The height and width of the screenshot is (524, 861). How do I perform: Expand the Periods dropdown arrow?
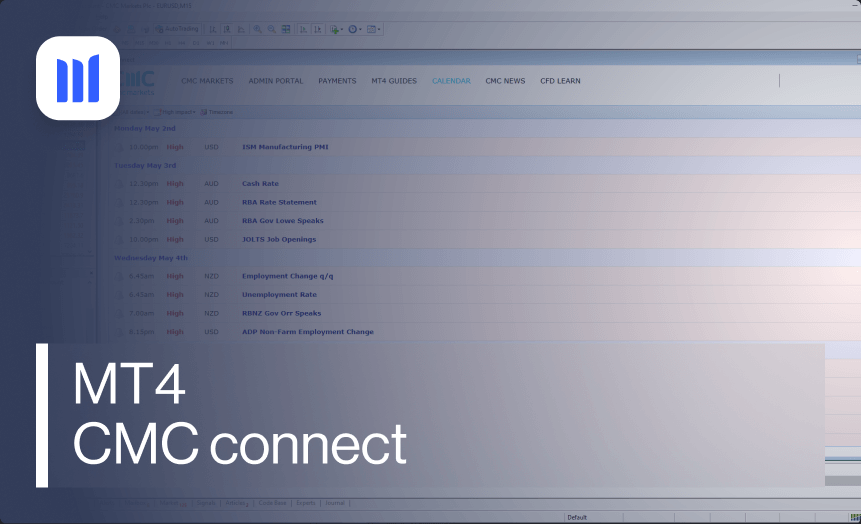click(x=360, y=30)
